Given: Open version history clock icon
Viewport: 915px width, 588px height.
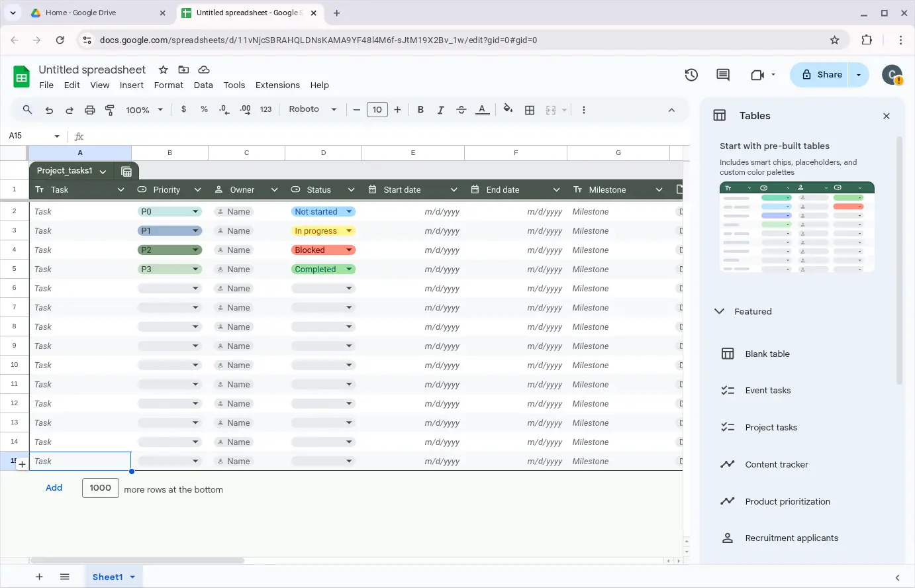Looking at the screenshot, I should [x=691, y=75].
